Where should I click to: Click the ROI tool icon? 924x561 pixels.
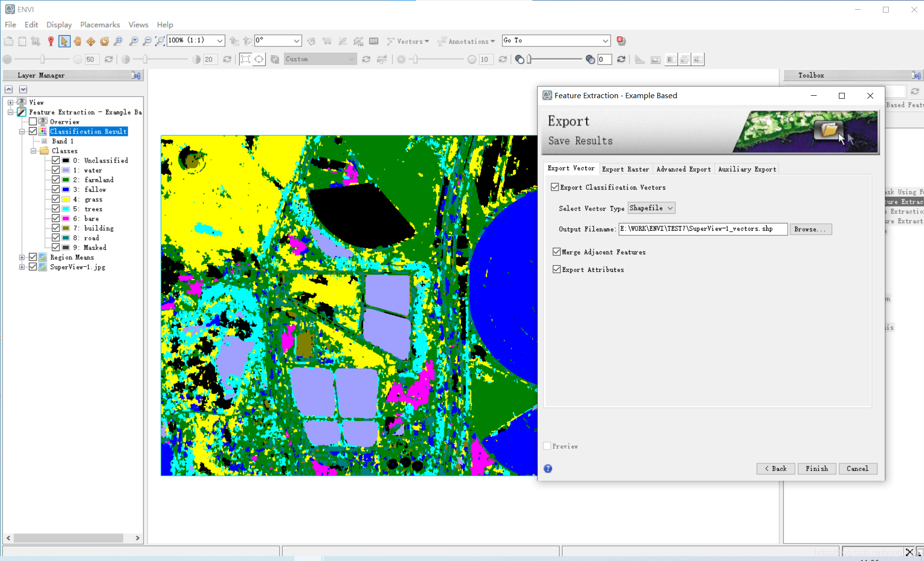(x=358, y=41)
